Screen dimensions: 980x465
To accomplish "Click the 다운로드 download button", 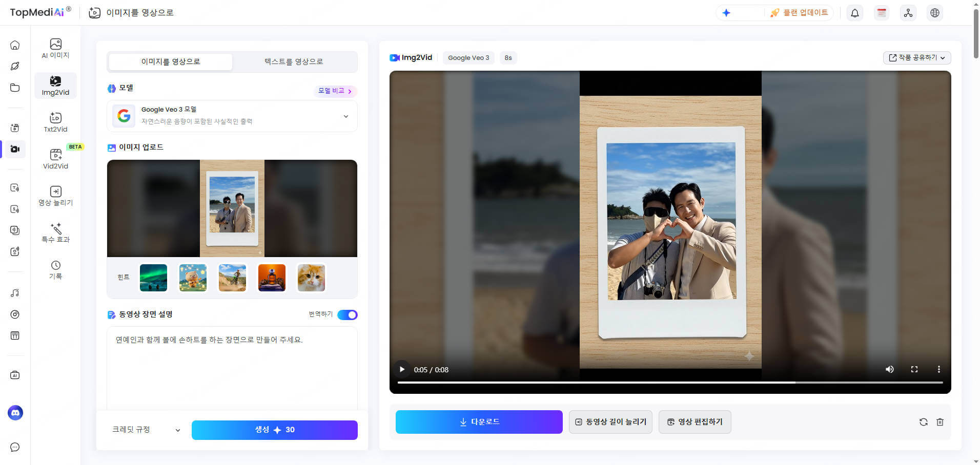I will [478, 421].
